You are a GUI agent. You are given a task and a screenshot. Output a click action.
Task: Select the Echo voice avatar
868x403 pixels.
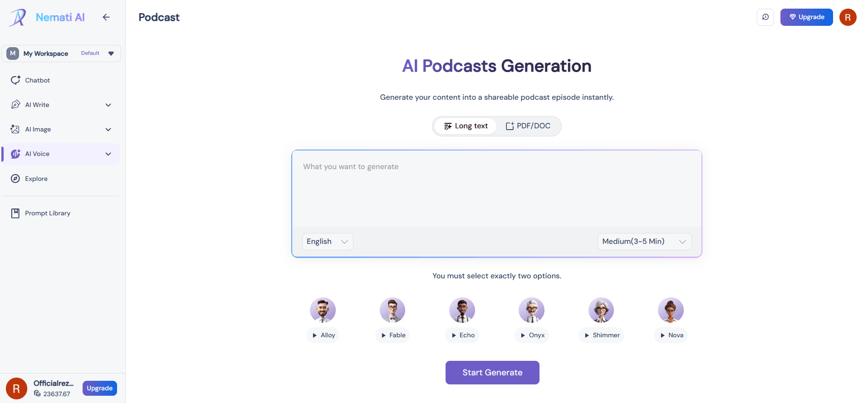[462, 310]
